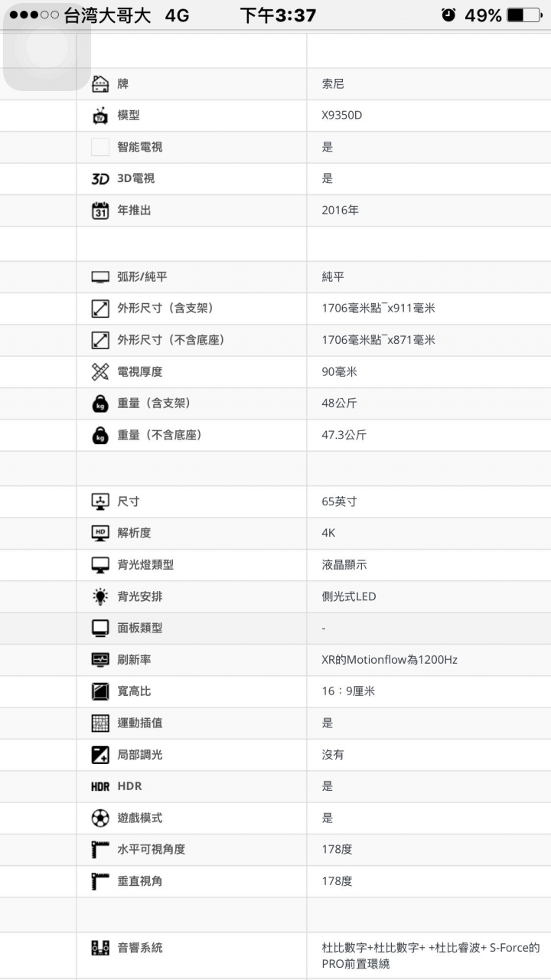Screen dimensions: 551x980
Task: Tap the alarm clock status icon
Action: pyautogui.click(x=448, y=15)
